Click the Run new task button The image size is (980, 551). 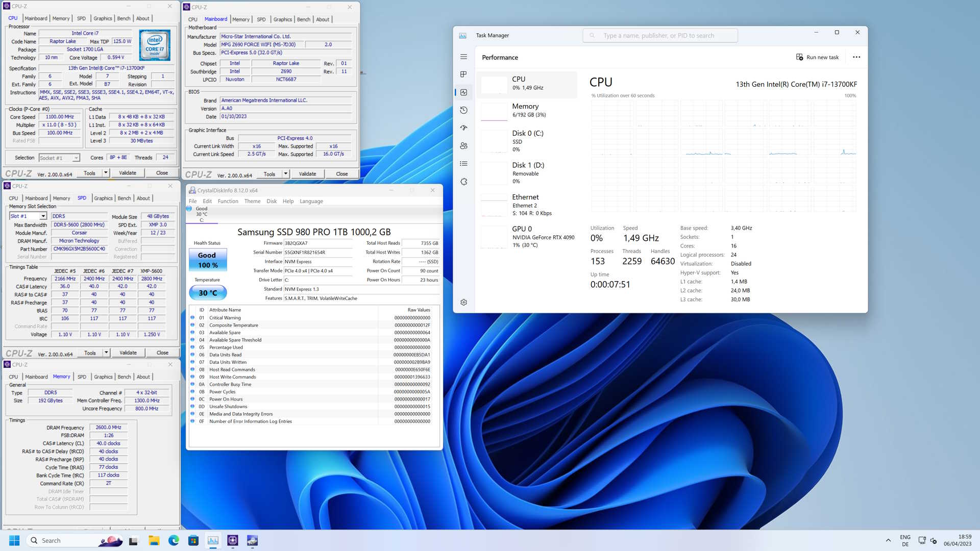coord(817,57)
